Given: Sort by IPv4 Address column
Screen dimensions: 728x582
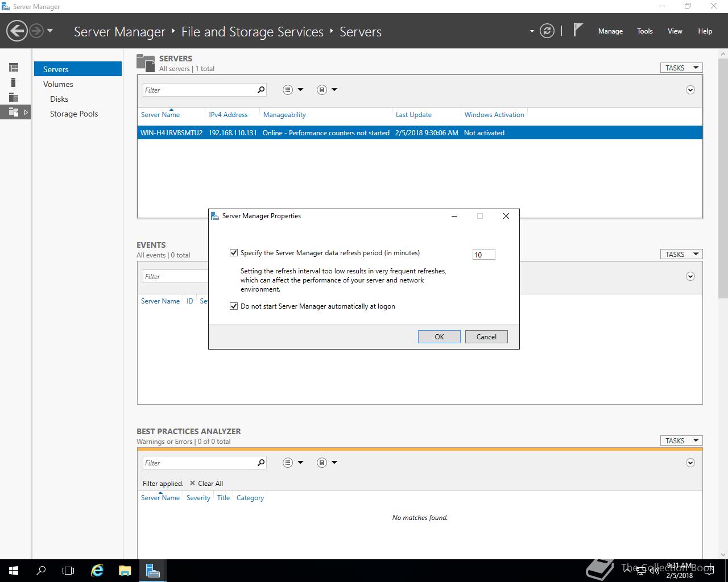Looking at the screenshot, I should 228,115.
